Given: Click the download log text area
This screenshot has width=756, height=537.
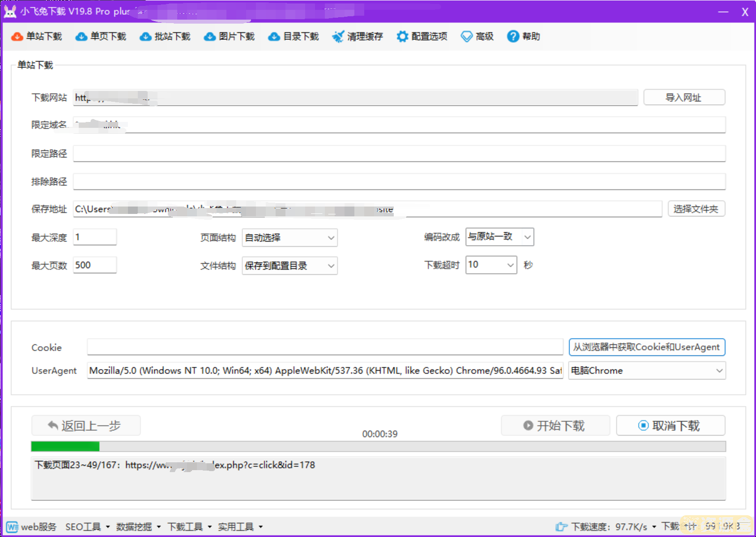Looking at the screenshot, I should (378, 478).
